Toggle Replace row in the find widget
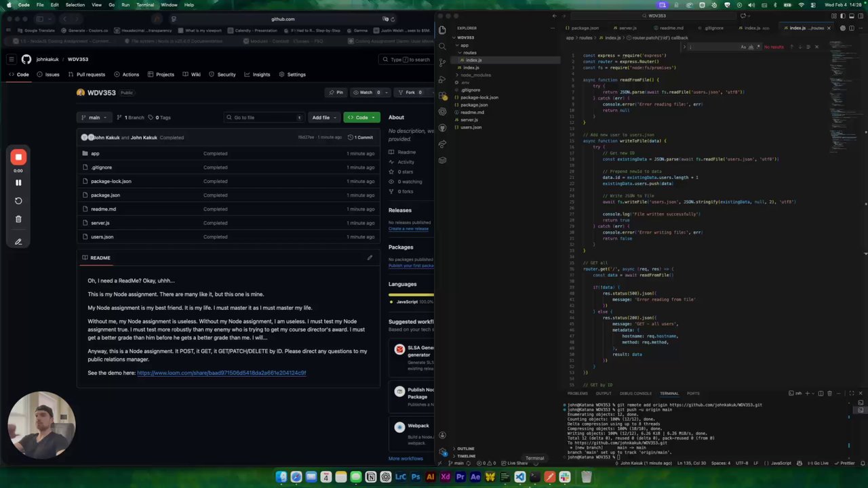This screenshot has width=868, height=488. coord(684,47)
